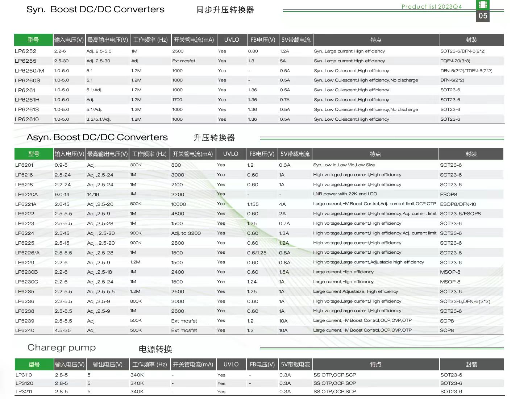The height and width of the screenshot is (399, 532).
Task: Click frequency 300K in LP6201 row
Action: point(136,165)
